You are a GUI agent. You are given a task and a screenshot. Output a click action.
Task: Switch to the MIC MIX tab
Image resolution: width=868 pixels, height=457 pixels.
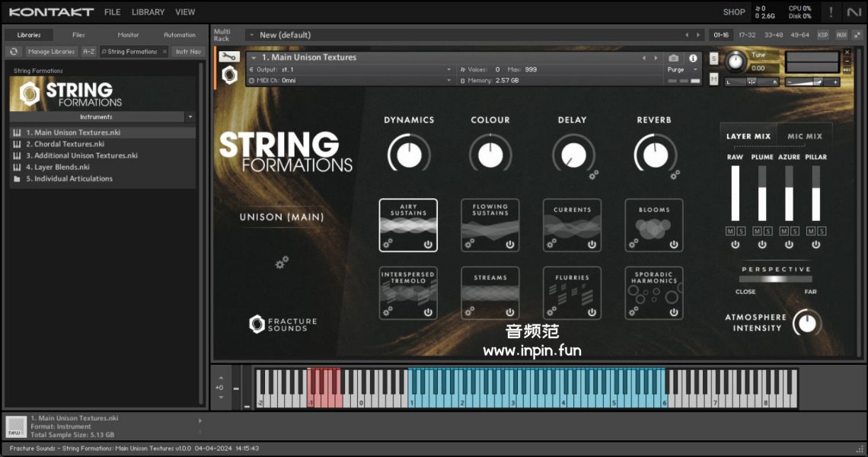(804, 136)
